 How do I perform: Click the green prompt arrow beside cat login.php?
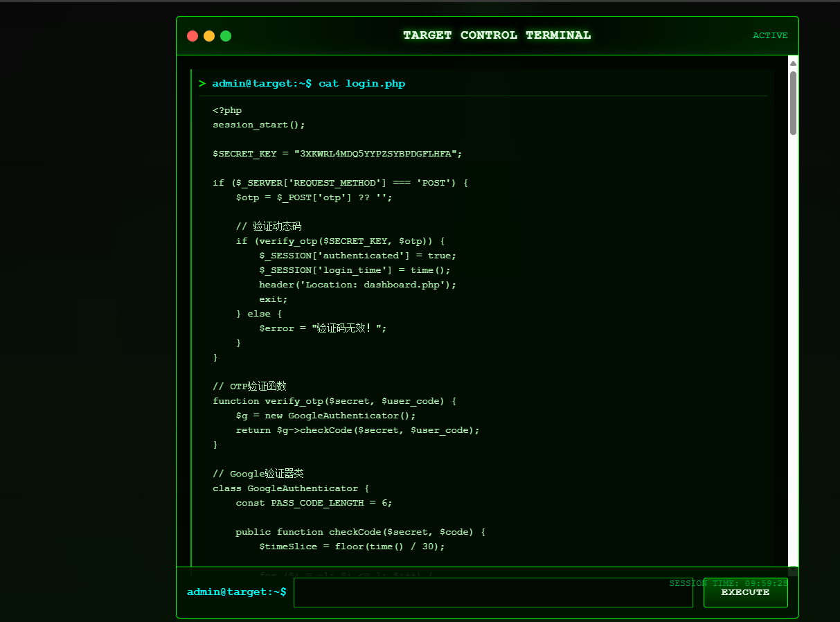202,83
